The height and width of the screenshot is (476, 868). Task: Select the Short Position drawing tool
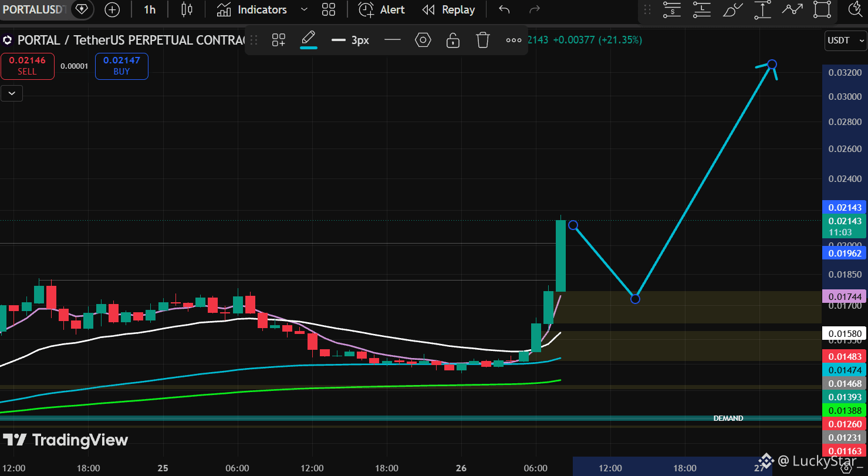pyautogui.click(x=672, y=9)
